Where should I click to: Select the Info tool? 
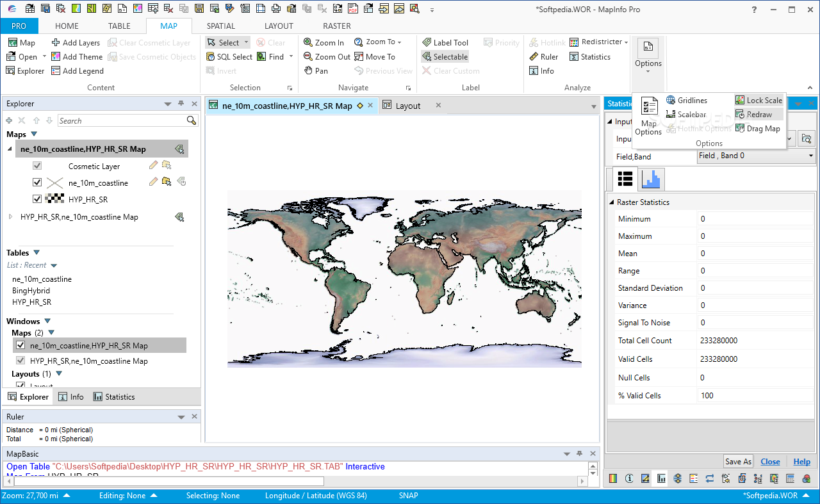[541, 71]
